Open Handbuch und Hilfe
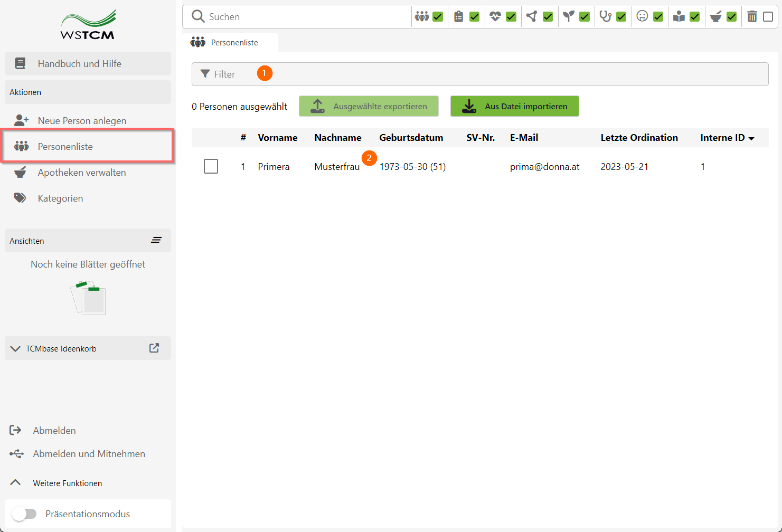This screenshot has height=532, width=782. pyautogui.click(x=79, y=64)
